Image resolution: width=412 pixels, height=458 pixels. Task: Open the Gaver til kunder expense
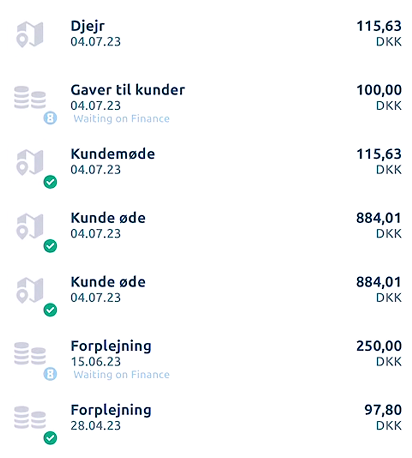click(206, 103)
